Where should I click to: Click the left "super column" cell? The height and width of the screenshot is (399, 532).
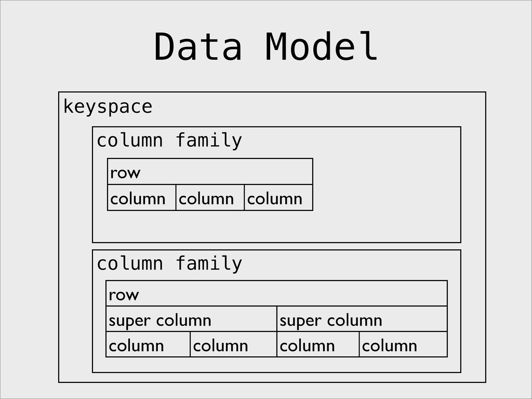pos(191,319)
